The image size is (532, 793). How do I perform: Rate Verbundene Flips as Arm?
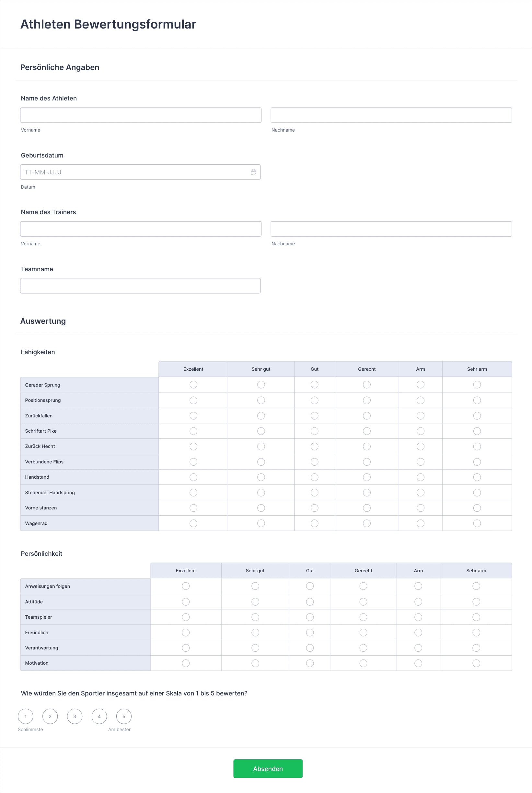coord(420,462)
